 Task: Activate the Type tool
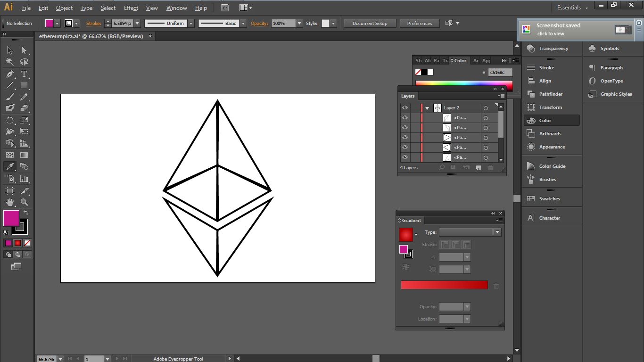pos(24,74)
